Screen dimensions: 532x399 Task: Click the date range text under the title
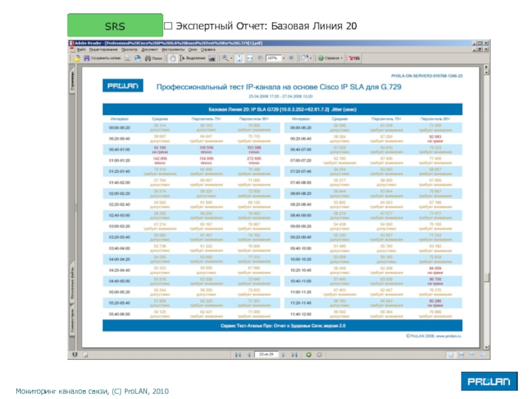pos(281,96)
